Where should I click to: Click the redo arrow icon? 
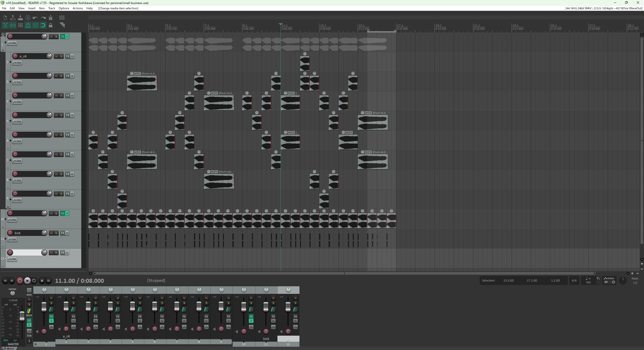pos(43,18)
